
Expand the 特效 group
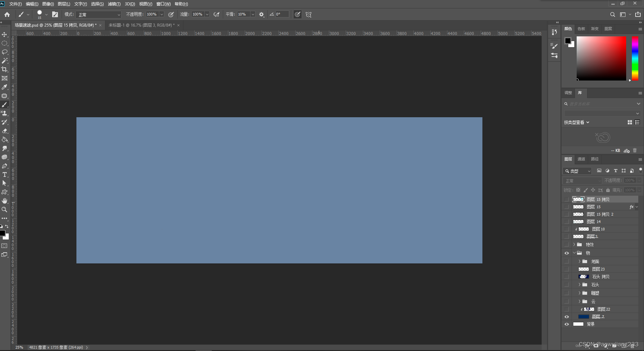pos(574,245)
